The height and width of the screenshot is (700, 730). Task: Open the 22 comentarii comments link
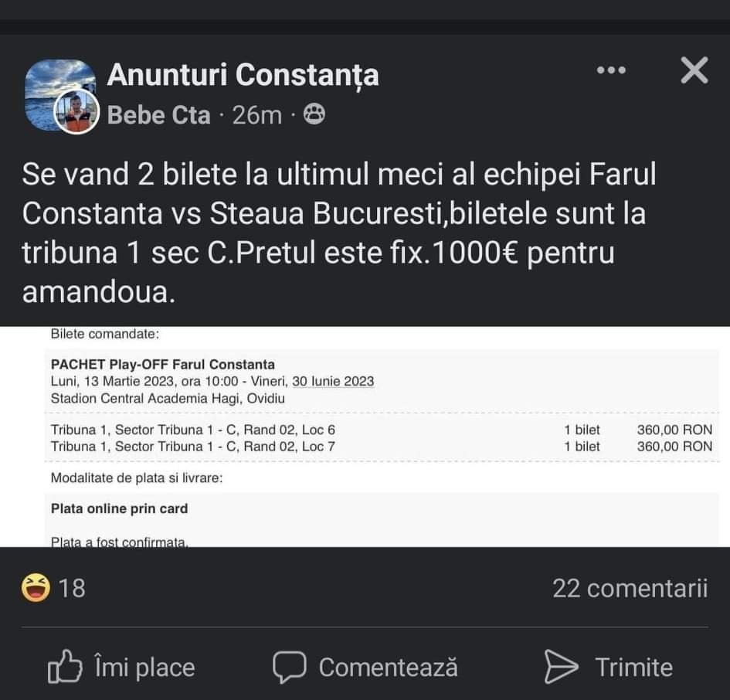click(x=630, y=589)
